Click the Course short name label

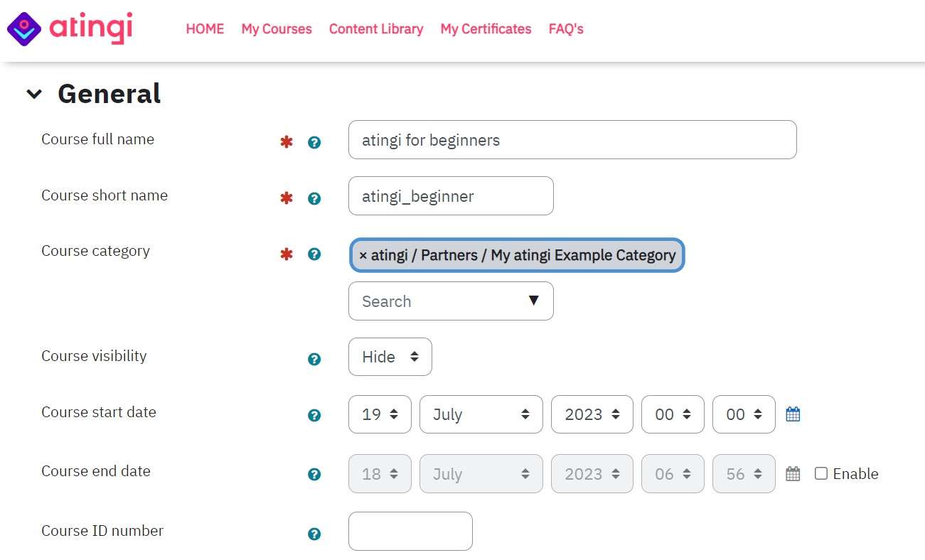click(105, 195)
